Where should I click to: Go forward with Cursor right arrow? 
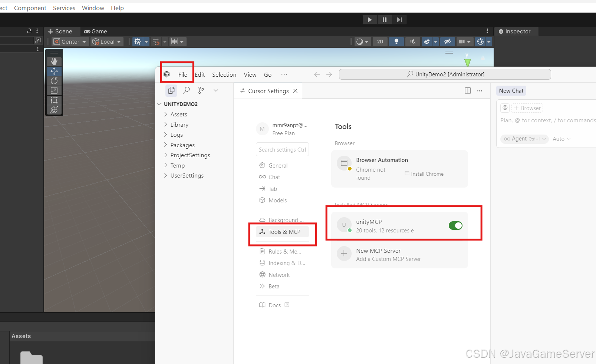point(329,74)
